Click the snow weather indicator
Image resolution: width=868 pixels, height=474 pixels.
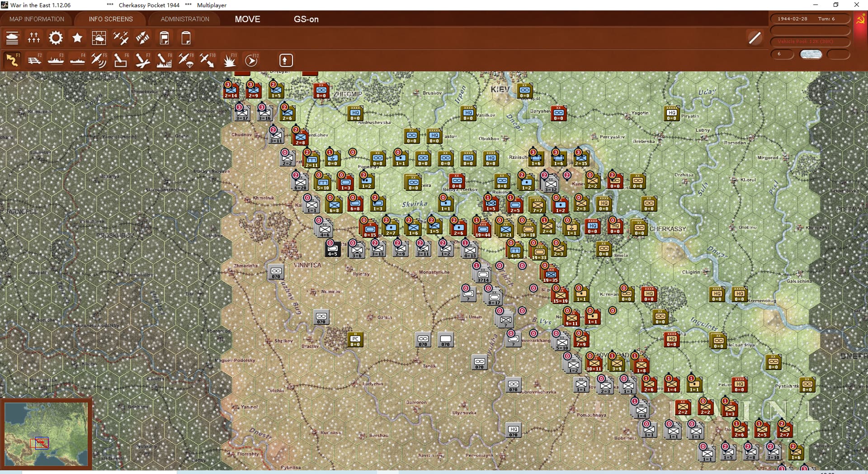pyautogui.click(x=811, y=54)
